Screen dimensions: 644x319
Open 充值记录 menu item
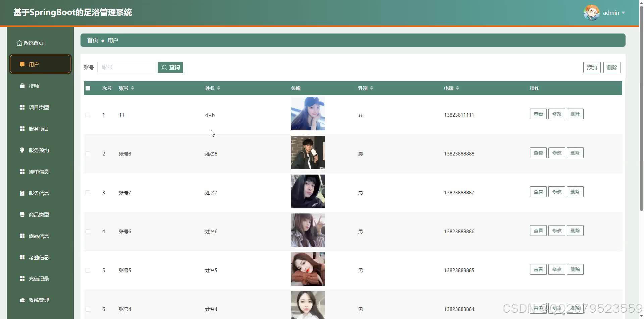click(40, 278)
